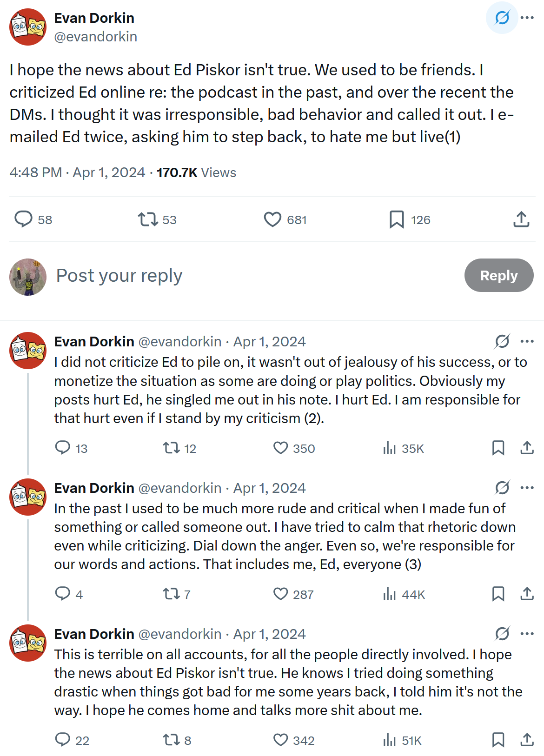Open more options on the last reply
Image resolution: width=544 pixels, height=756 pixels.
click(527, 634)
